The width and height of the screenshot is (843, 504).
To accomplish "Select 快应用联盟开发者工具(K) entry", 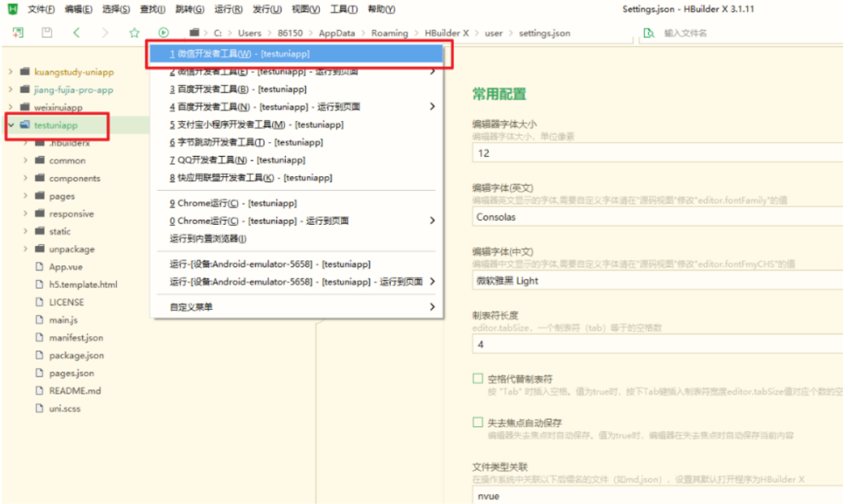I will point(296,178).
